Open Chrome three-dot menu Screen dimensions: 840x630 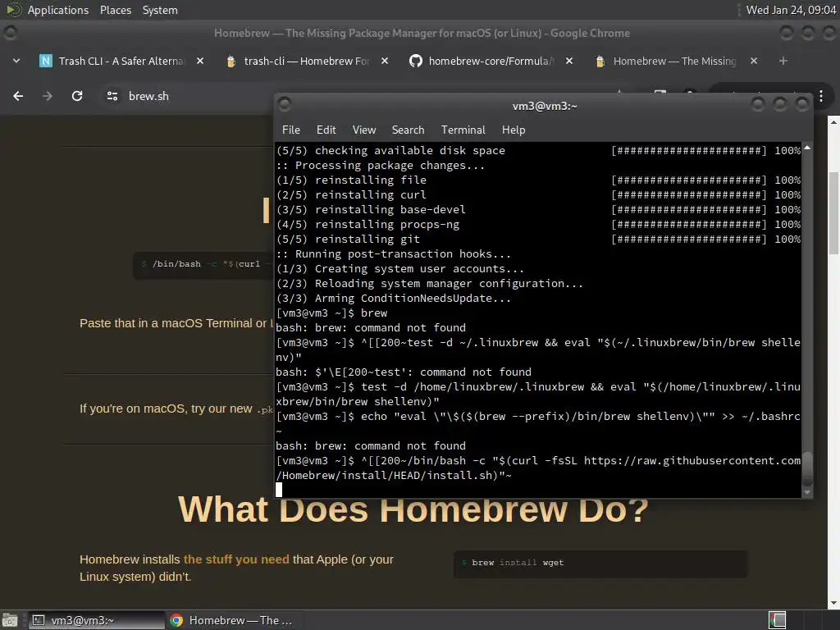point(821,97)
